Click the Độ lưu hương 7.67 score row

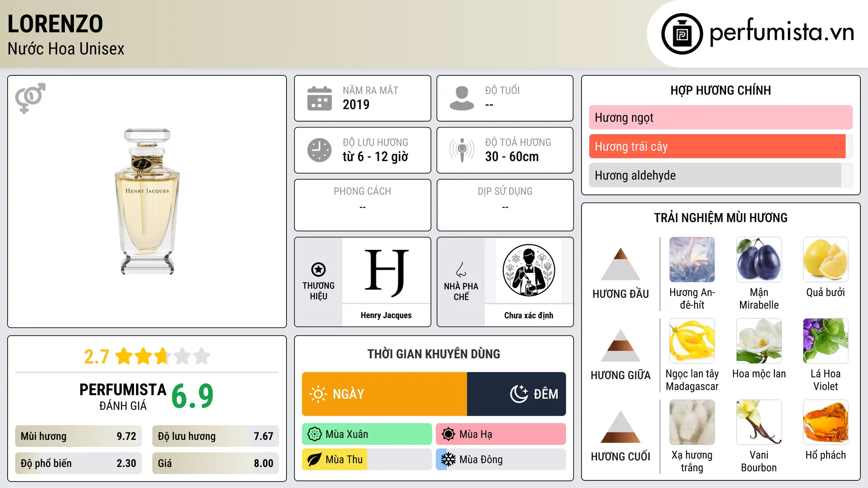(x=215, y=436)
